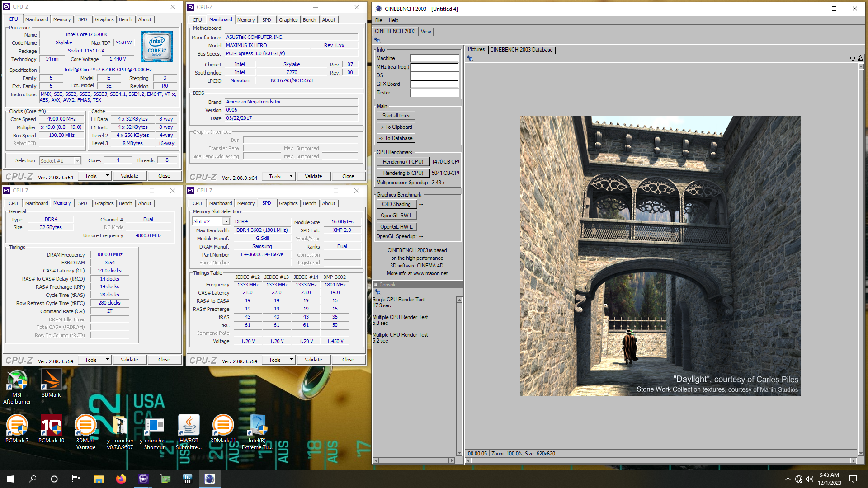This screenshot has height=488, width=868.
Task: Open Tools dropdown arrow in CPU tab window
Action: [108, 176]
